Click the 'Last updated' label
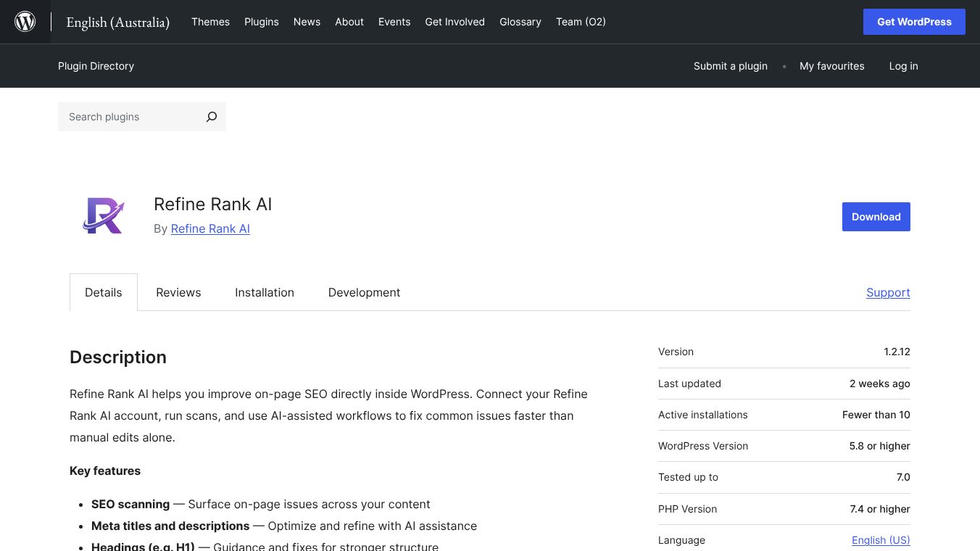980x551 pixels. pos(689,384)
